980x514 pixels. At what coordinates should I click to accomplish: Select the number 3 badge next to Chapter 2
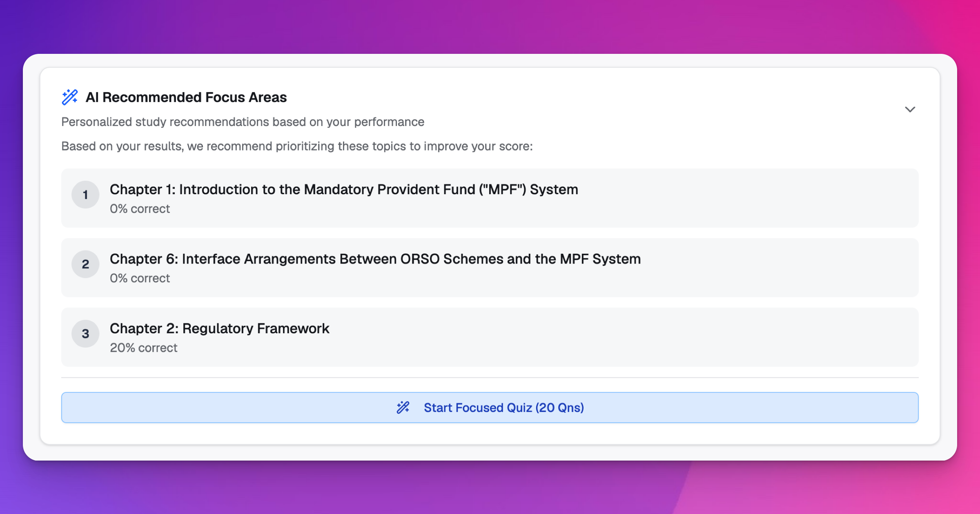coord(85,333)
